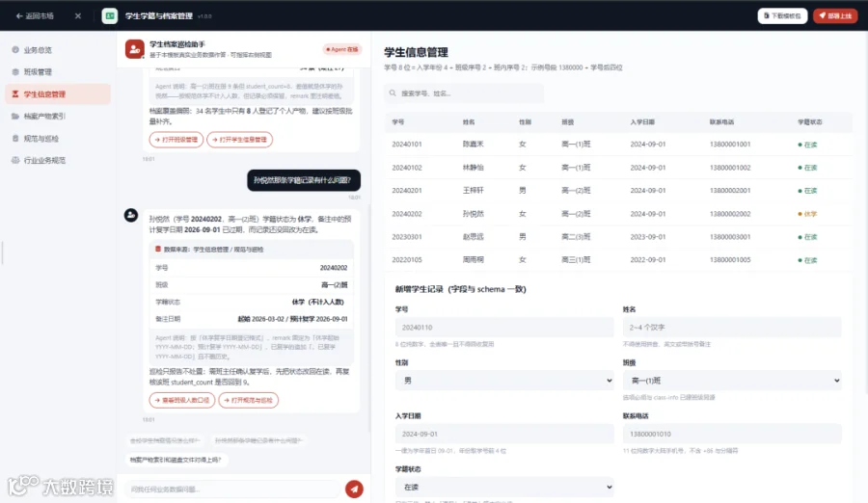Go back via 返回市场
The width and height of the screenshot is (868, 503).
pos(35,16)
